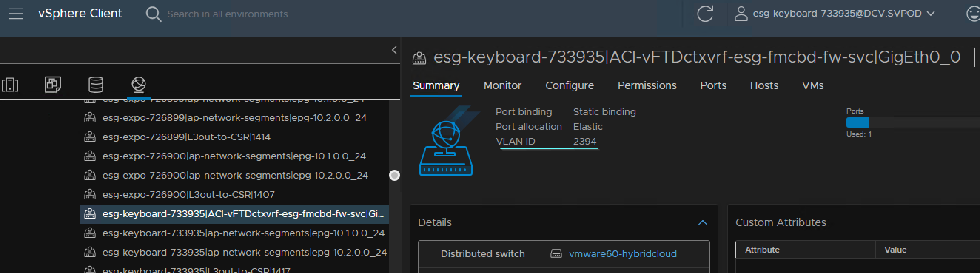Open the Summary tab
The width and height of the screenshot is (980, 273).
436,85
